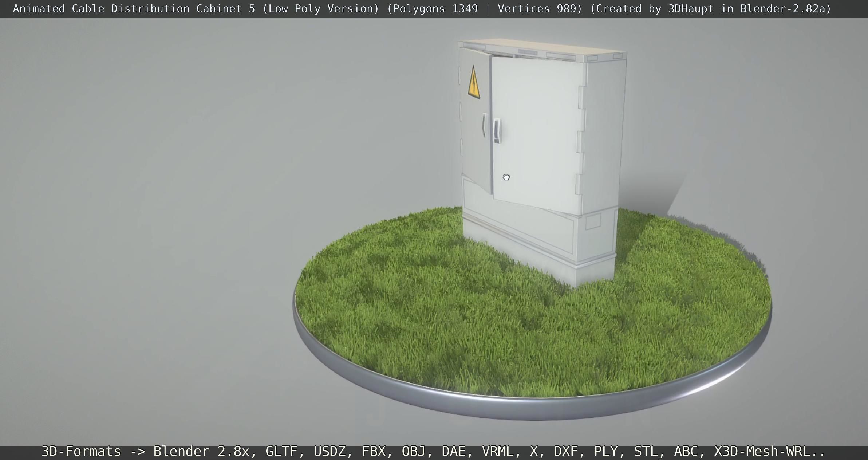The image size is (868, 460).
Task: Click the '3D-Formats -> Blender 2.8x' caption text
Action: [146, 452]
